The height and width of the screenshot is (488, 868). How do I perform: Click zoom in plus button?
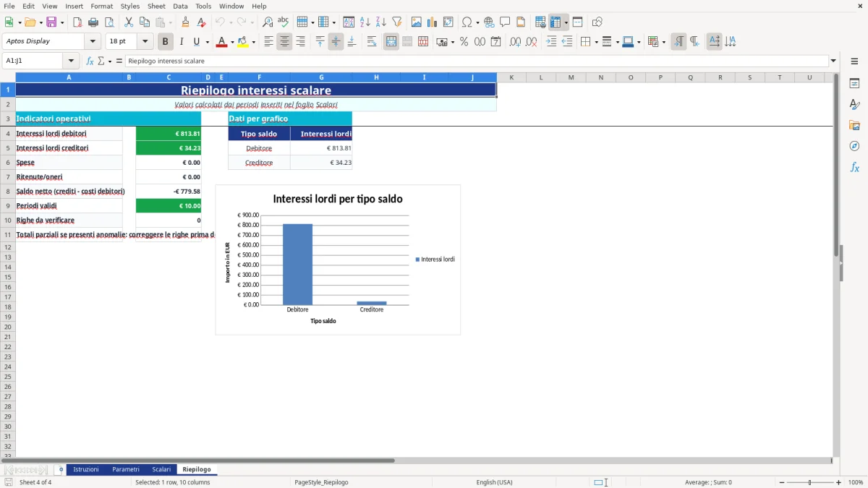pos(839,482)
